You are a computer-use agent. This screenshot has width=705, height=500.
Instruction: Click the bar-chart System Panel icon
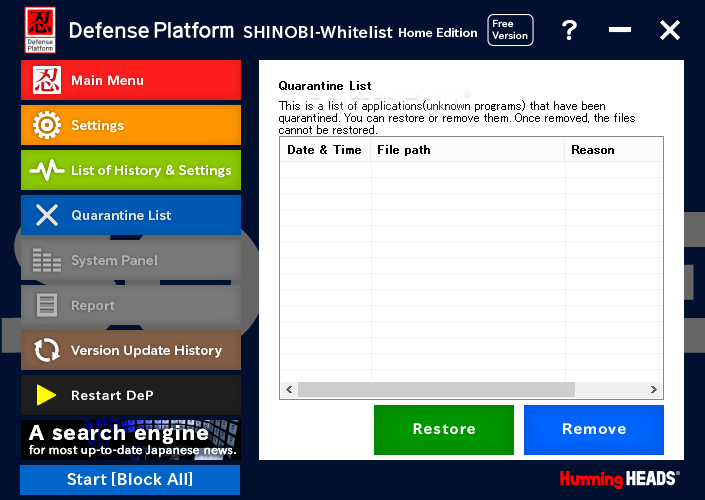pos(46,260)
